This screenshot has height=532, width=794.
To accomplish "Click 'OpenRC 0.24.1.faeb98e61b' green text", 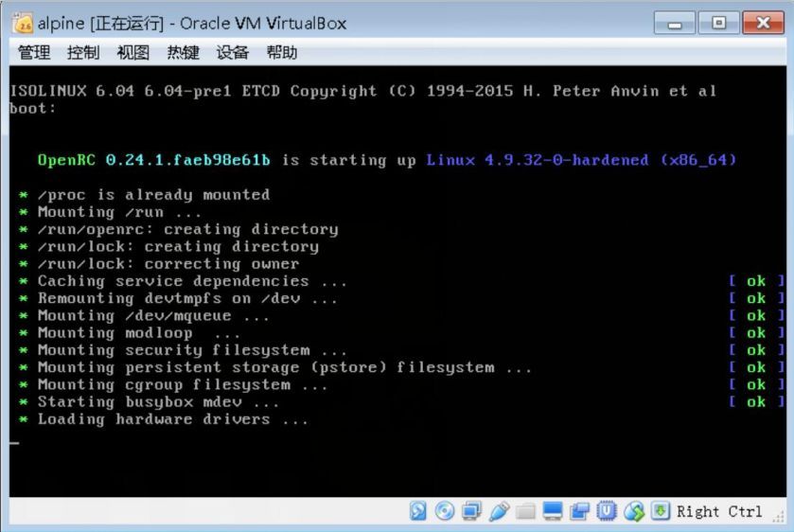I will pos(154,160).
